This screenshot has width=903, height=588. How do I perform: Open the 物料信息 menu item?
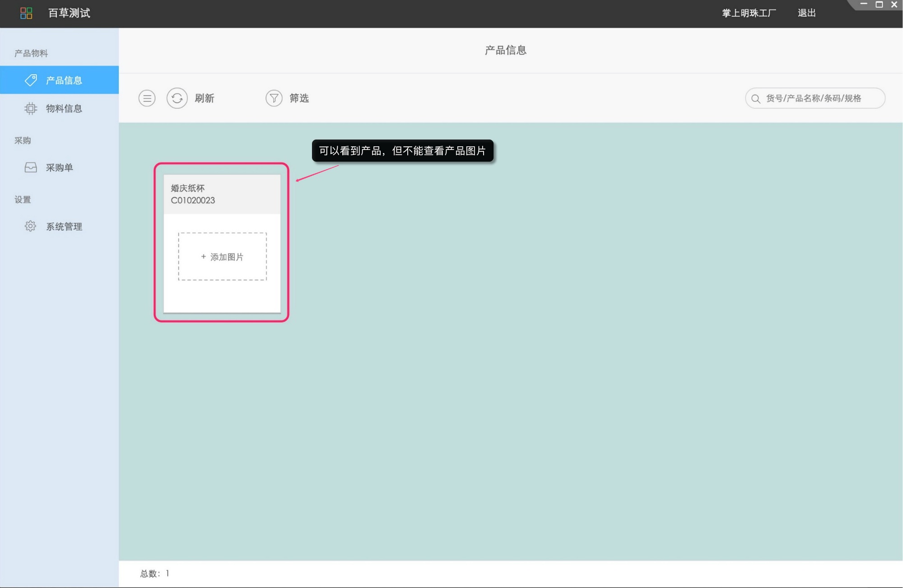point(64,108)
